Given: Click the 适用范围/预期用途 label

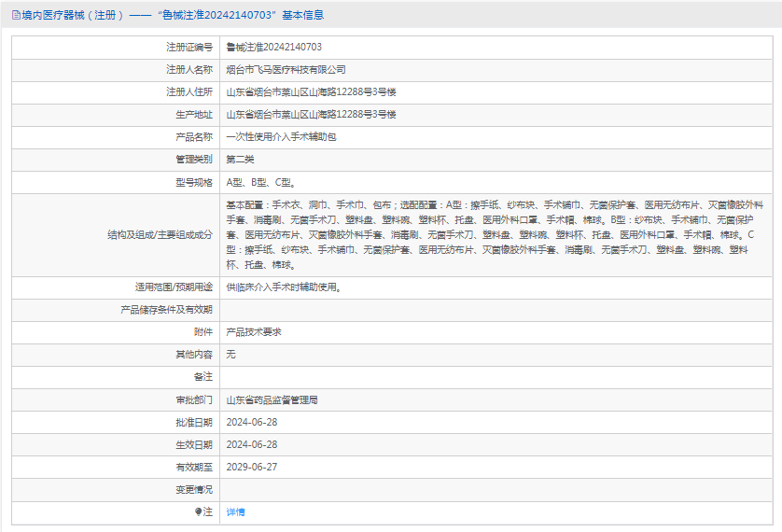Looking at the screenshot, I should pos(174,287).
